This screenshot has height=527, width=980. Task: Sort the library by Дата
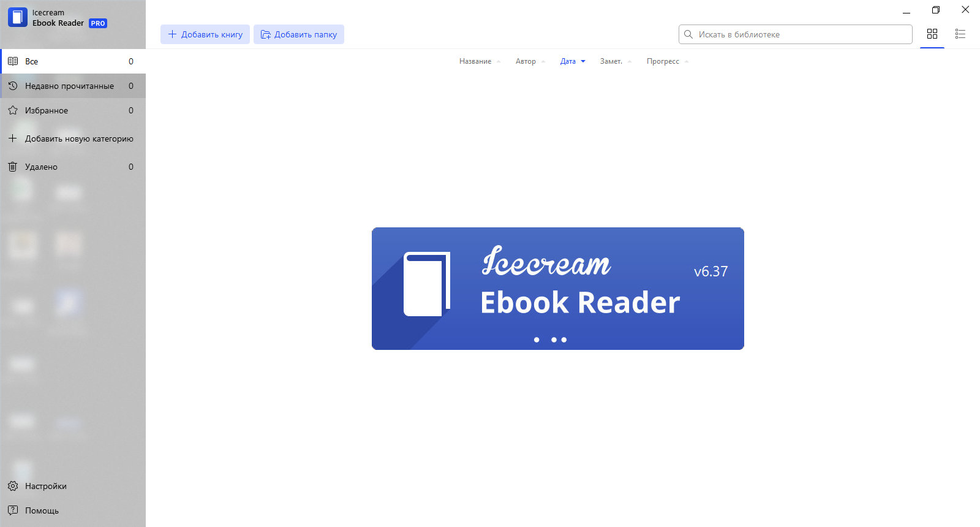point(568,61)
